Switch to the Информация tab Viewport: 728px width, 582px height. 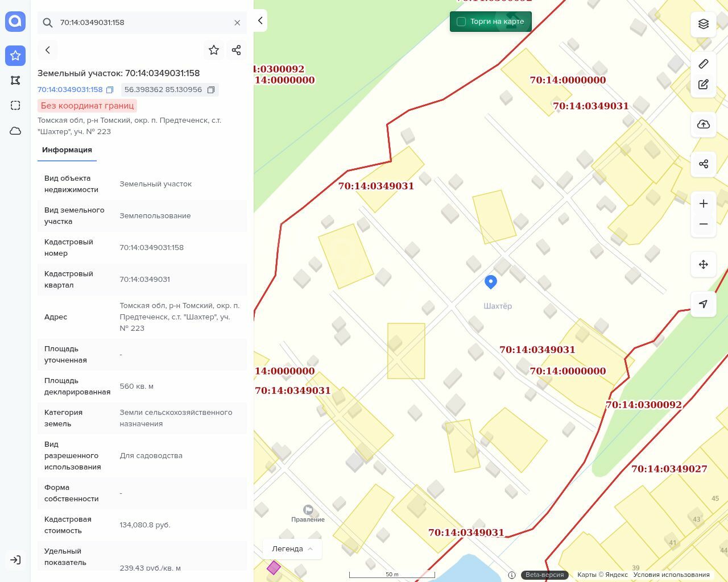tap(67, 150)
